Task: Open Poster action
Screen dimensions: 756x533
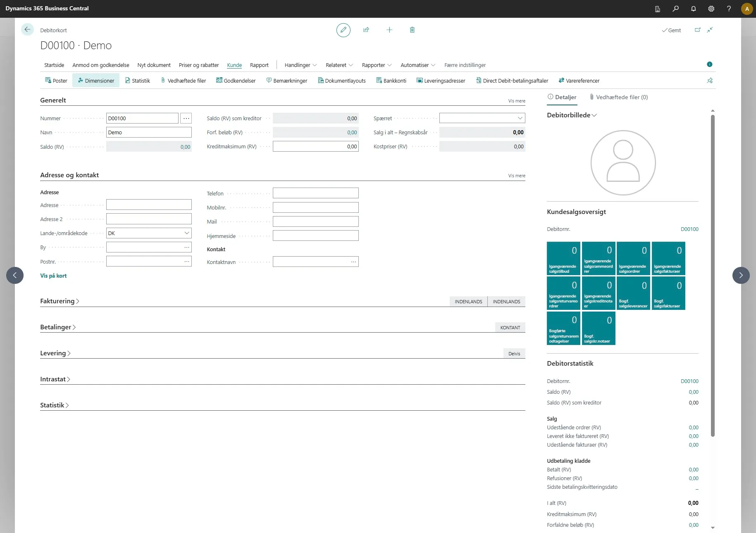Action: click(56, 81)
